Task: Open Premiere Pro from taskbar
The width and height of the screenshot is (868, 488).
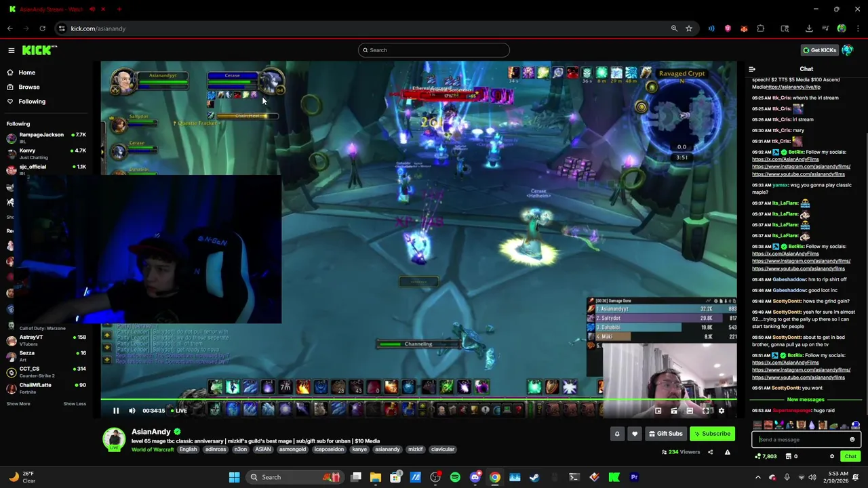Action: pos(634,477)
